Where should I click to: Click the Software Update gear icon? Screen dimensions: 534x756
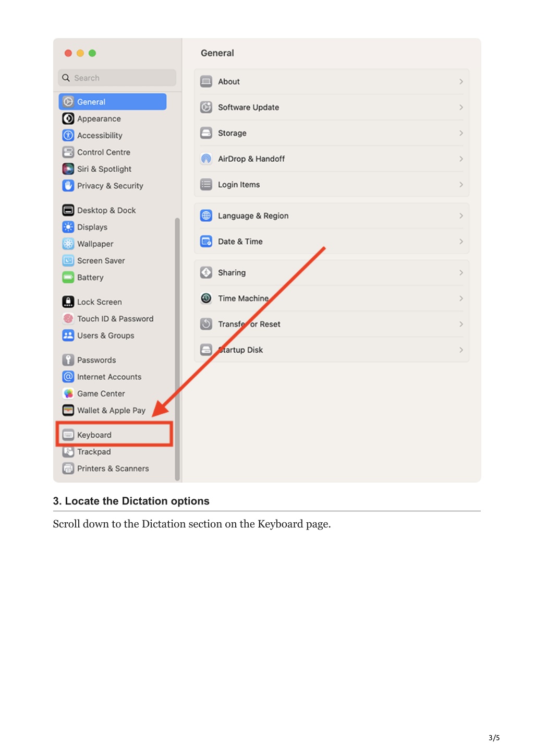(207, 107)
